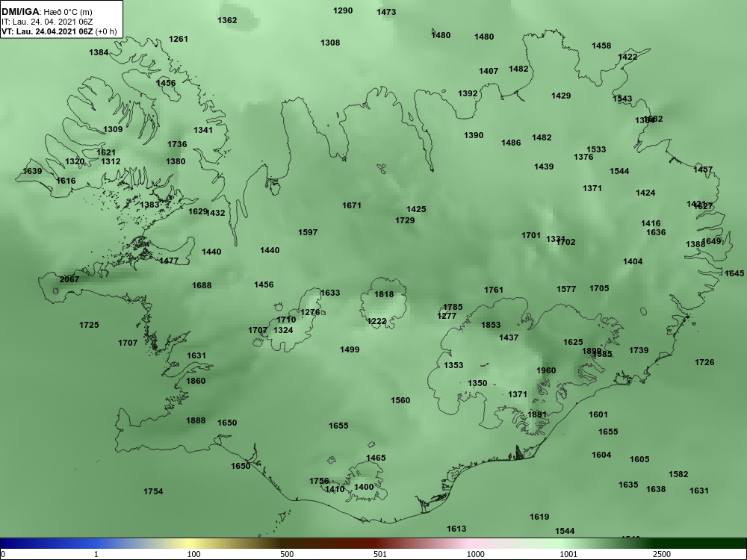This screenshot has height=560, width=747.
Task: Click the "DMI/IGA: Hæð 0°C (m)" title line
Action: (46, 12)
